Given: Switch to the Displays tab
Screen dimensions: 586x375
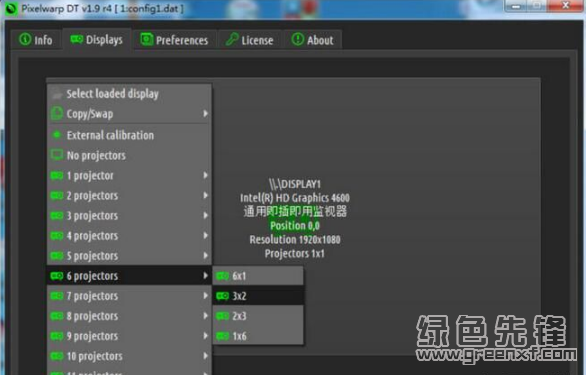Looking at the screenshot, I should pos(97,40).
